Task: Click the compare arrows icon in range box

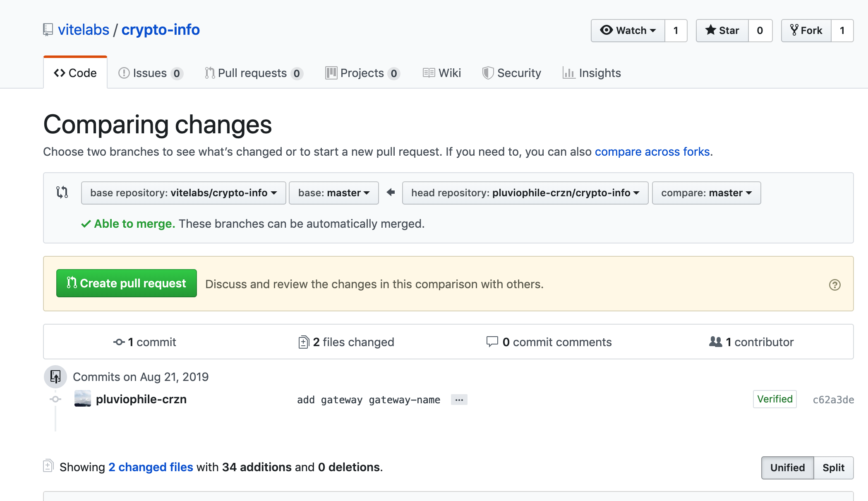Action: click(62, 192)
